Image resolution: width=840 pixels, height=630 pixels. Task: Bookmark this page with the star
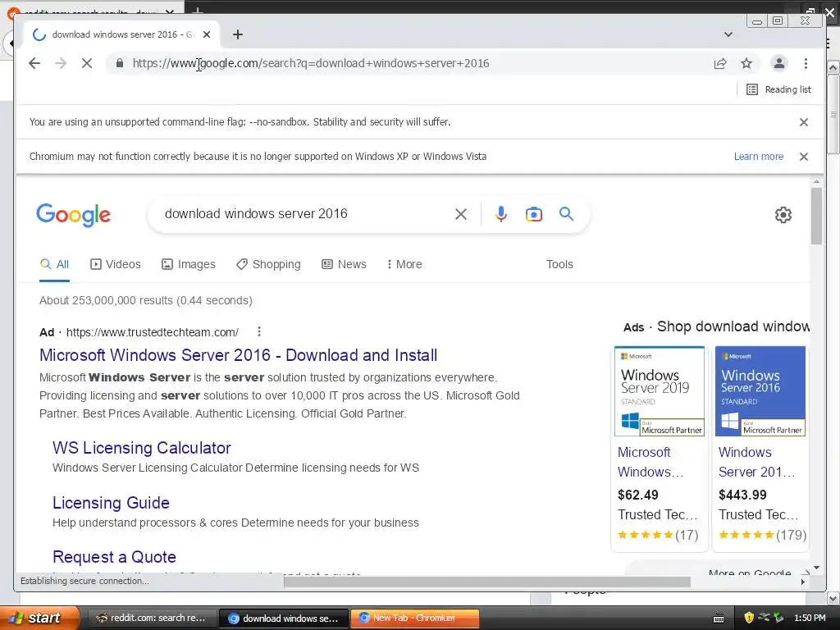pos(746,63)
